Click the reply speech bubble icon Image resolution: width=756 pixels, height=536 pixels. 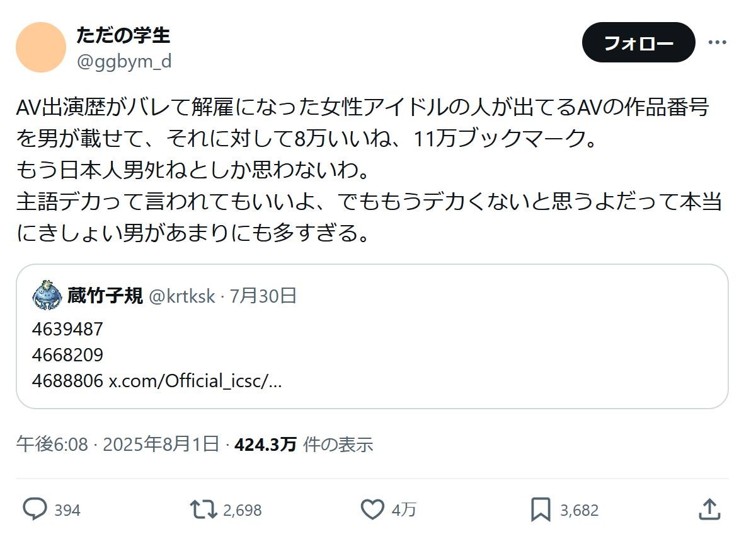click(35, 509)
